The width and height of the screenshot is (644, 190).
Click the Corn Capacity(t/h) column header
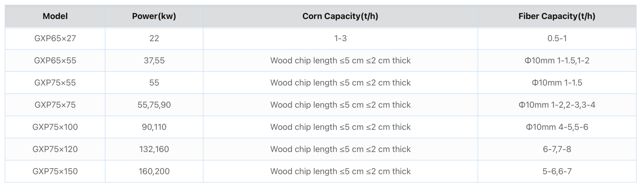pos(340,16)
